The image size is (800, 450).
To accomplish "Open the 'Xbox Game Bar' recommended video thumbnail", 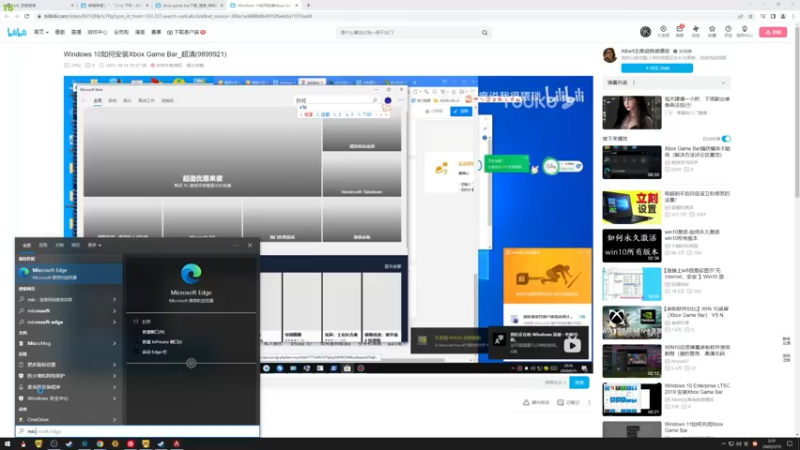I will [x=632, y=162].
